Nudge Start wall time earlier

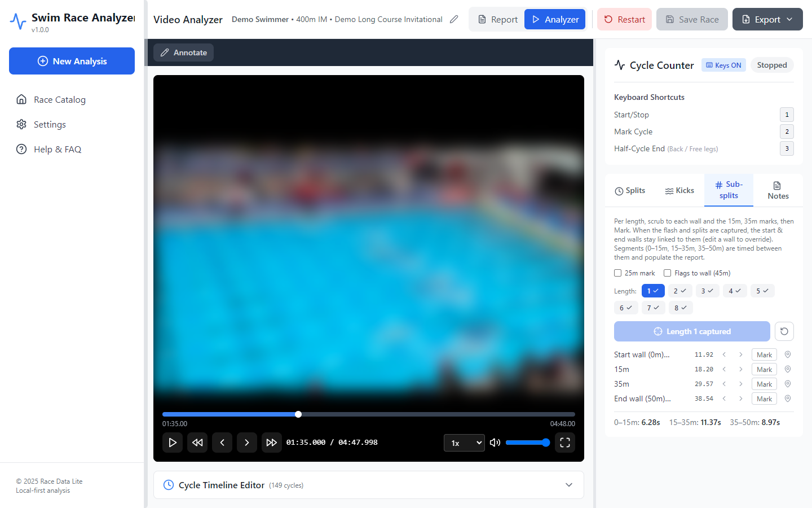tap(724, 354)
